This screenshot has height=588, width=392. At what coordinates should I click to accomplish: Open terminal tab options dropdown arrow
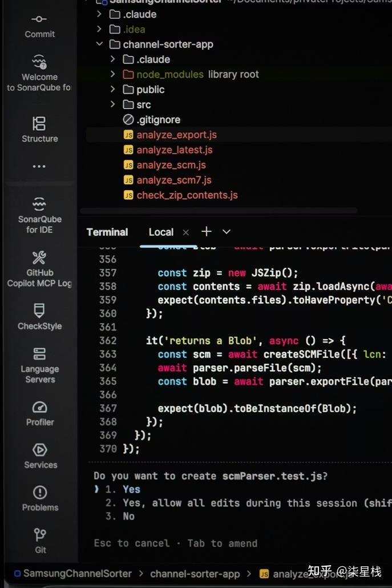point(227,232)
